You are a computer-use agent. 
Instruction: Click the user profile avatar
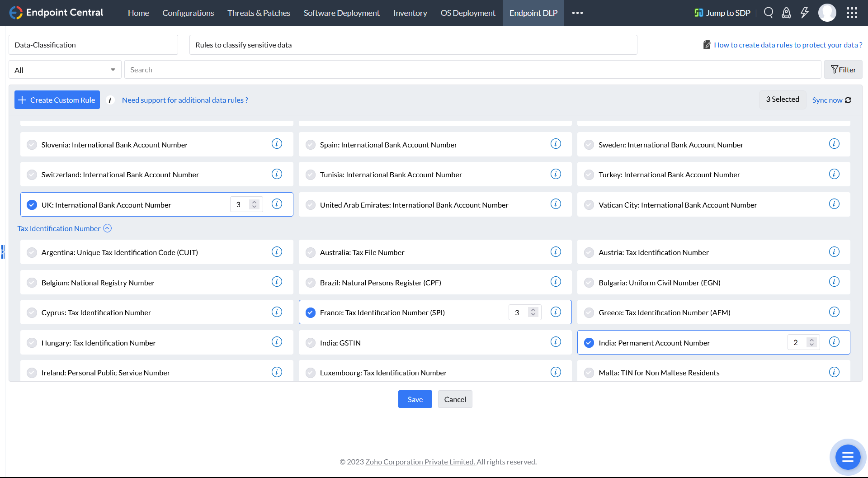coord(827,13)
